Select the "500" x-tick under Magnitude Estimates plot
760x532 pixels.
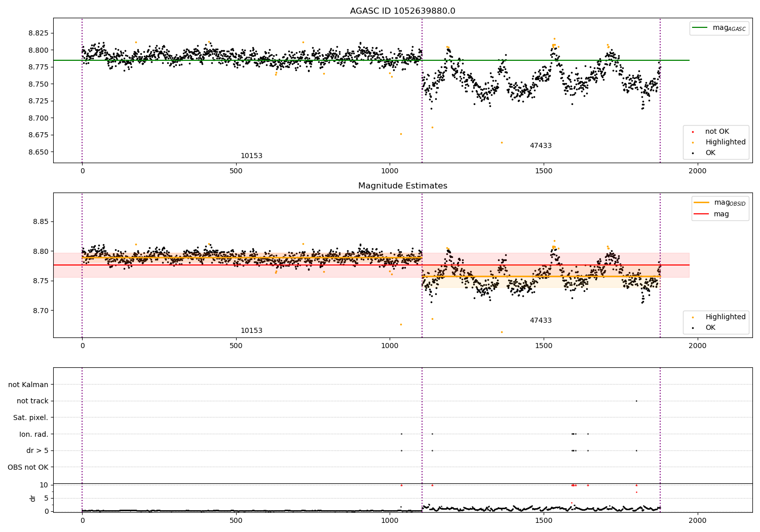pos(236,346)
